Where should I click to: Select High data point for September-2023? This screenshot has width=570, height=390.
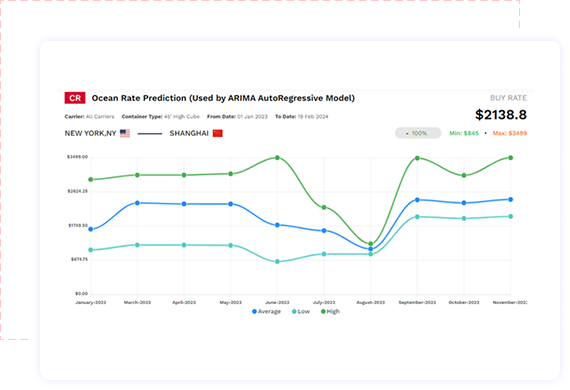[x=417, y=158]
